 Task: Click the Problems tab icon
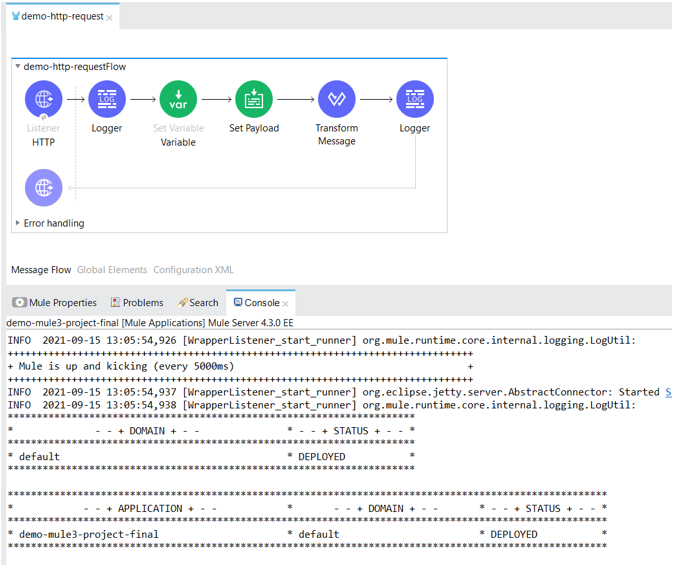(115, 302)
